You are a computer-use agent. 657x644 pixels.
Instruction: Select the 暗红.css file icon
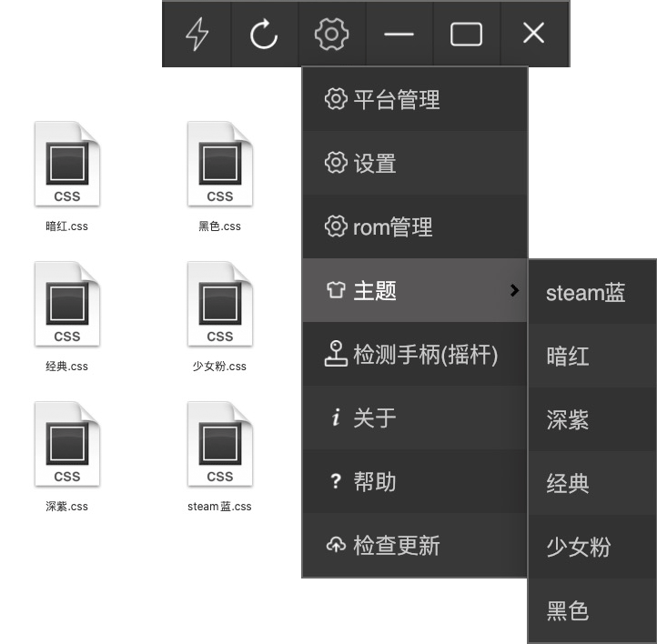click(x=67, y=166)
